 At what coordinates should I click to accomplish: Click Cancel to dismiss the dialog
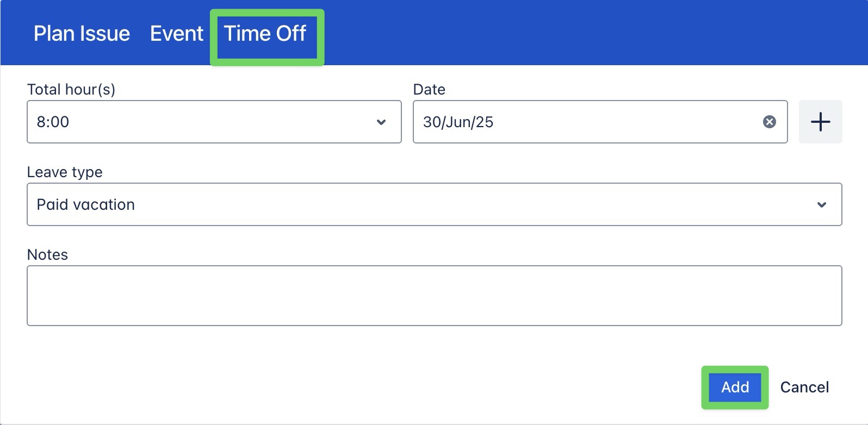[804, 387]
